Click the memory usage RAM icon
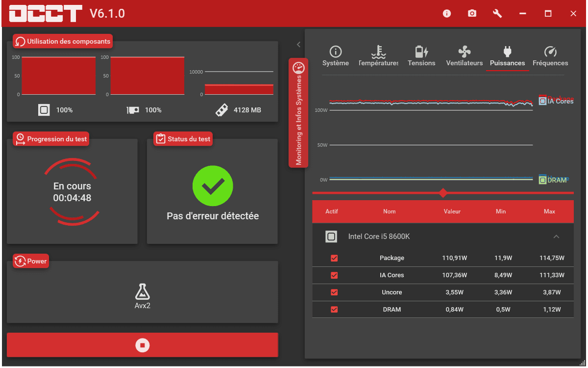The height and width of the screenshot is (368, 588). coord(221,110)
